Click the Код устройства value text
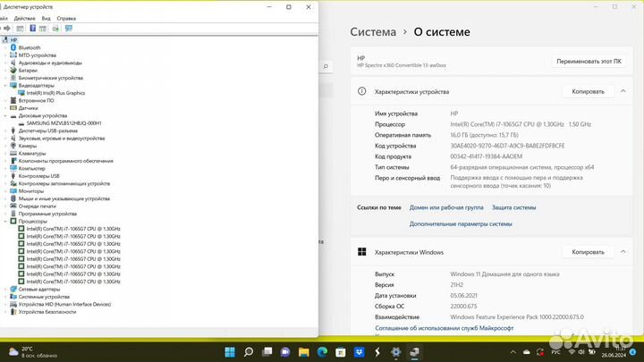The height and width of the screenshot is (362, 644). pos(507,146)
